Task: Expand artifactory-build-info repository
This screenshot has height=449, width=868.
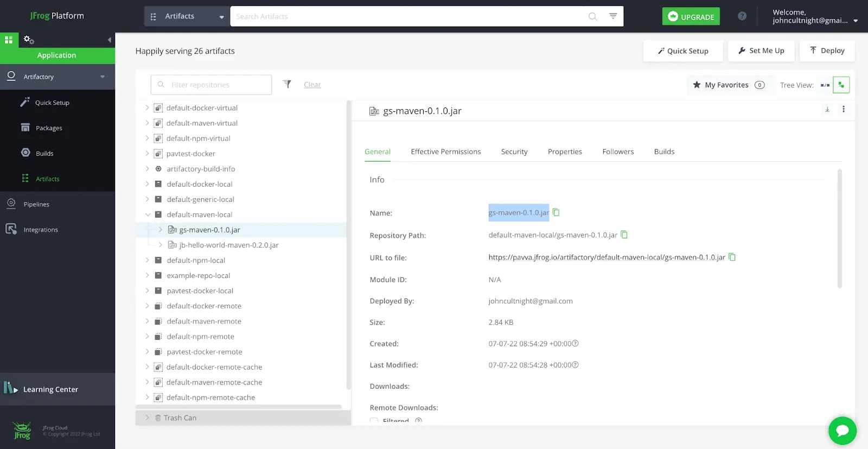Action: tap(147, 169)
